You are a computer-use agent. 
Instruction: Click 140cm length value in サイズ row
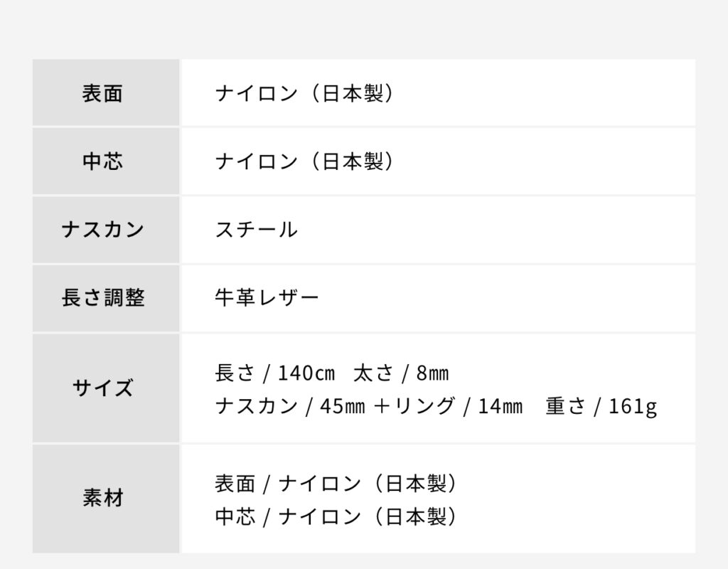pyautogui.click(x=306, y=373)
